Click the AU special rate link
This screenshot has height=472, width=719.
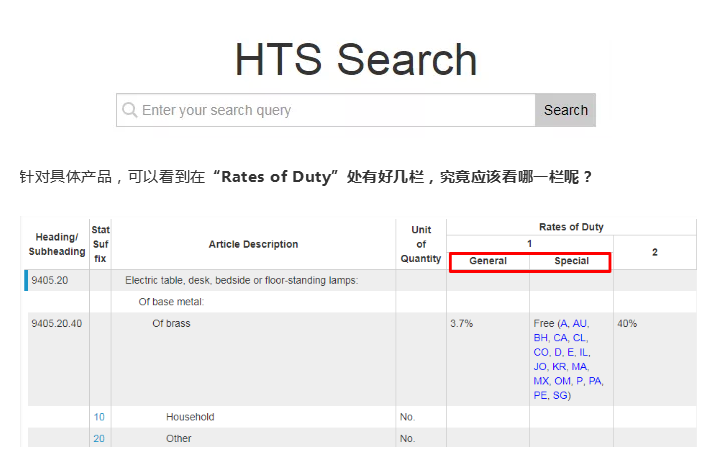coord(581,324)
